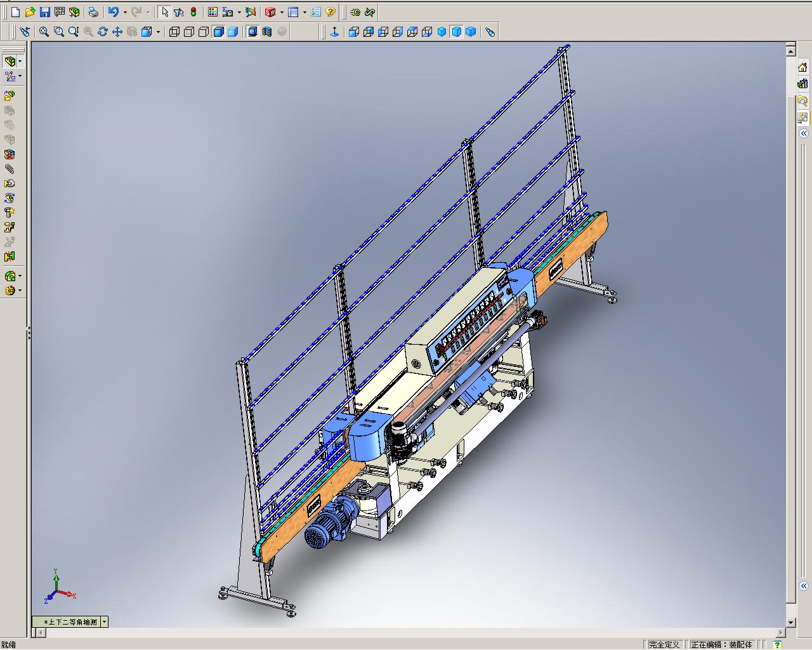The width and height of the screenshot is (812, 650).
Task: Toggle the Selection Filter toolbar
Action: [x=179, y=12]
